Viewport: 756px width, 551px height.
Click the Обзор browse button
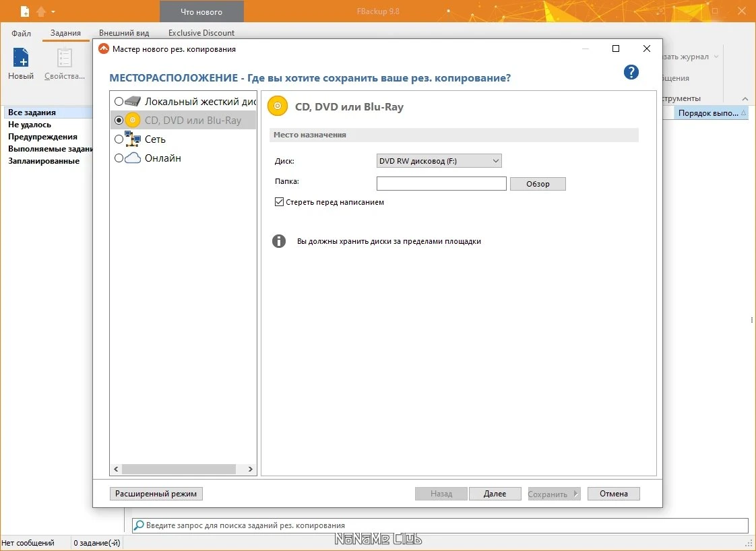pyautogui.click(x=538, y=184)
